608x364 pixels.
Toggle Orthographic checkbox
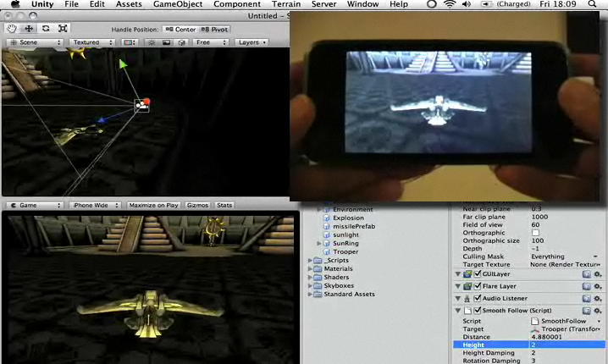(x=535, y=233)
